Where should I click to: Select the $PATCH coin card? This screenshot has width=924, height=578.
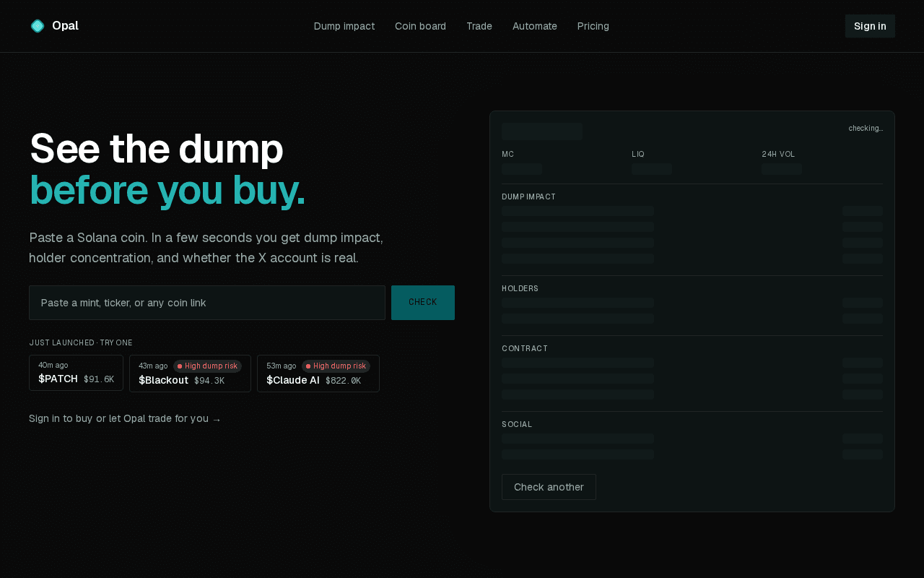76,373
